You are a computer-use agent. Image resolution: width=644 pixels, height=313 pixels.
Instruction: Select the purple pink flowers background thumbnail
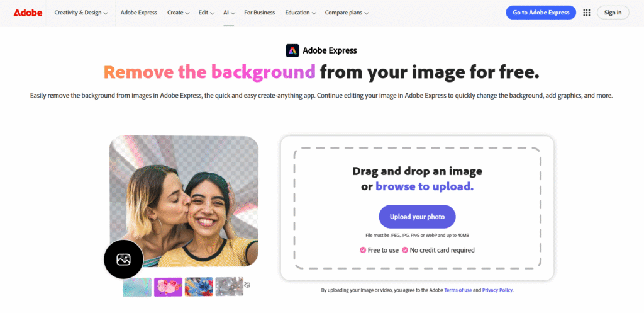click(168, 287)
